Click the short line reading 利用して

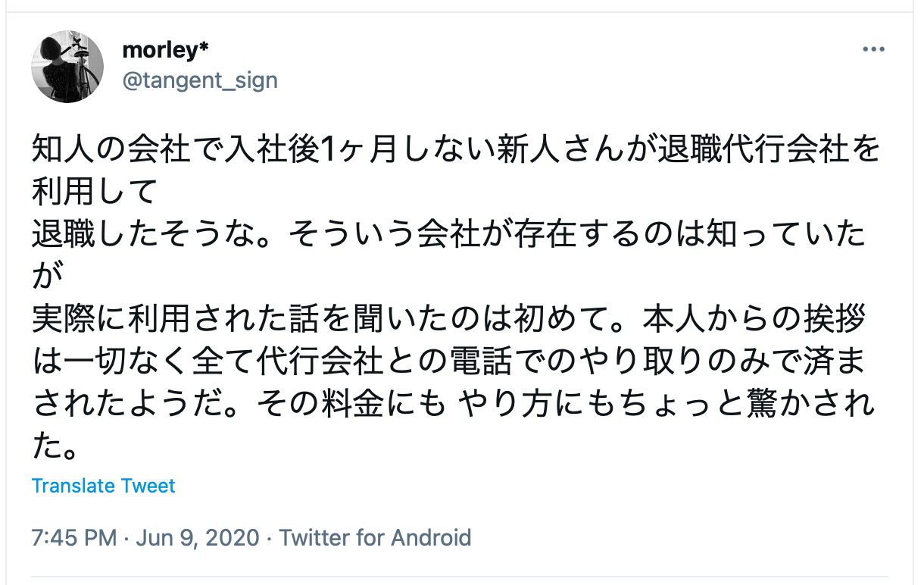click(94, 193)
